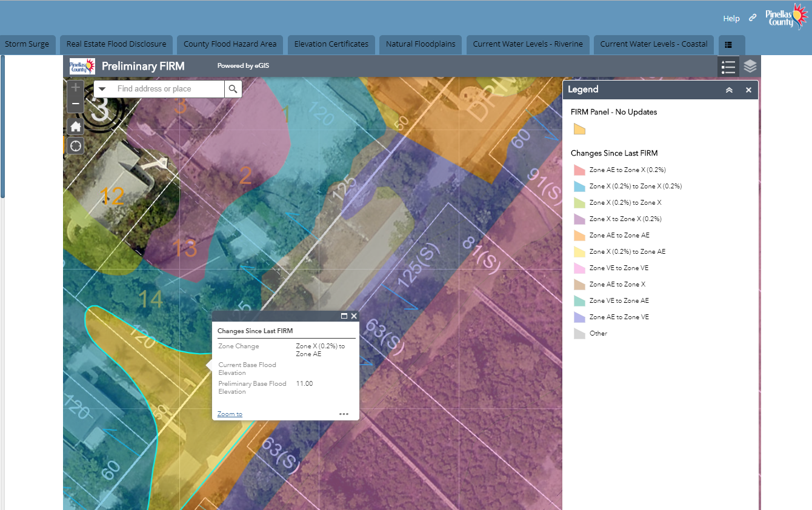This screenshot has height=510, width=812.
Task: Click the Help link
Action: coord(731,18)
